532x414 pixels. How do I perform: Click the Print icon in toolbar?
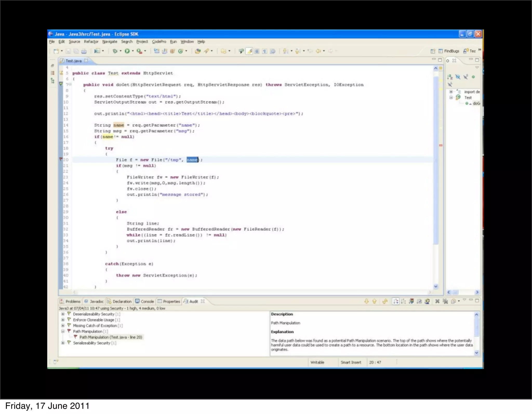84,51
